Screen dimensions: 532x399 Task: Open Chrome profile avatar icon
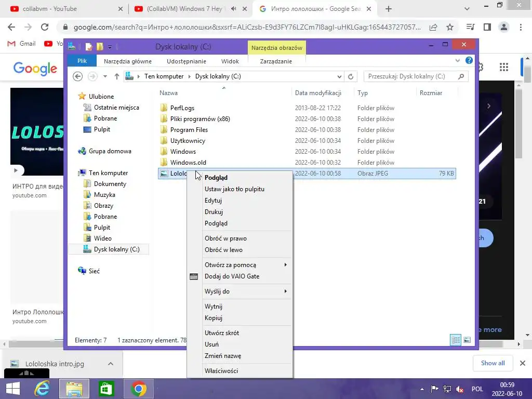pyautogui.click(x=504, y=27)
